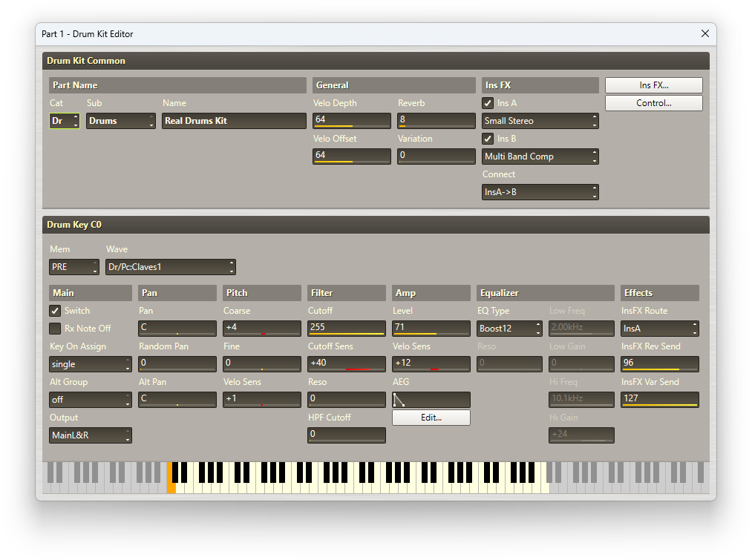Viewport: 752px width, 560px height.
Task: Open the Output MainL&R dropdown
Action: point(90,435)
